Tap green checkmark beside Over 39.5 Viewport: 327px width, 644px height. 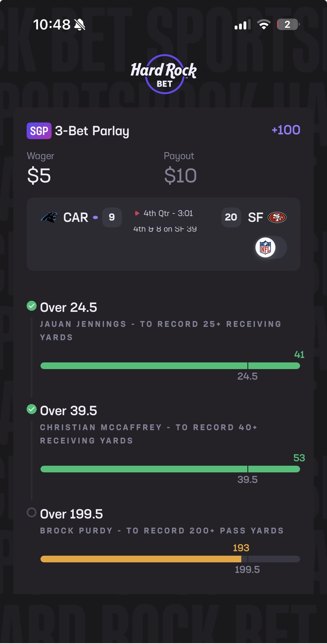click(x=32, y=409)
